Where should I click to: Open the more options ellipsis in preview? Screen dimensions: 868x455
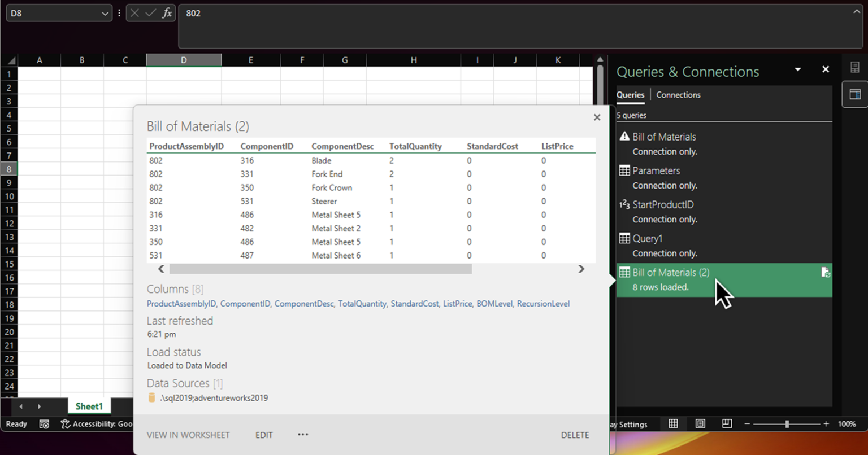tap(303, 435)
